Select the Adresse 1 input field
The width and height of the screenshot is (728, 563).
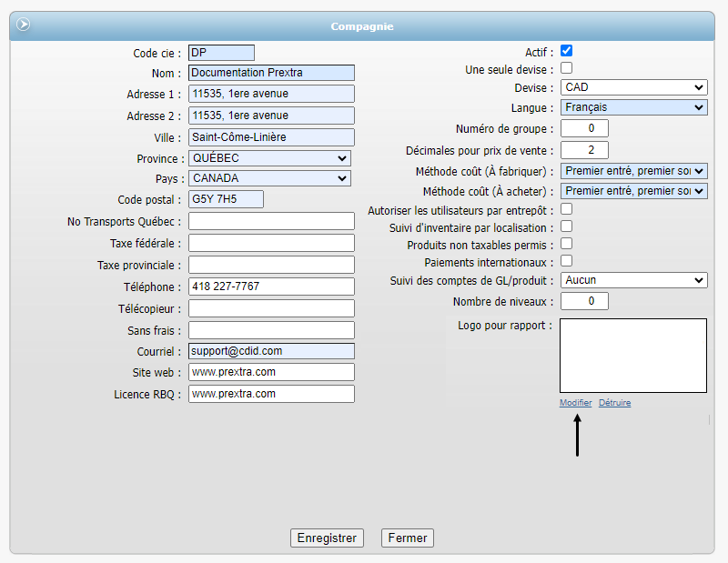271,94
